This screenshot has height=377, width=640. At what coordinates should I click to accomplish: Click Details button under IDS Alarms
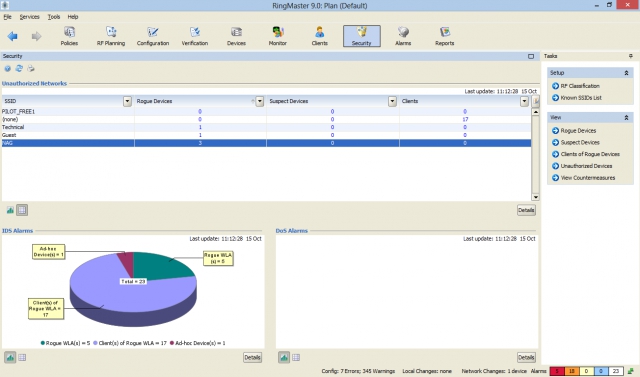(252, 357)
